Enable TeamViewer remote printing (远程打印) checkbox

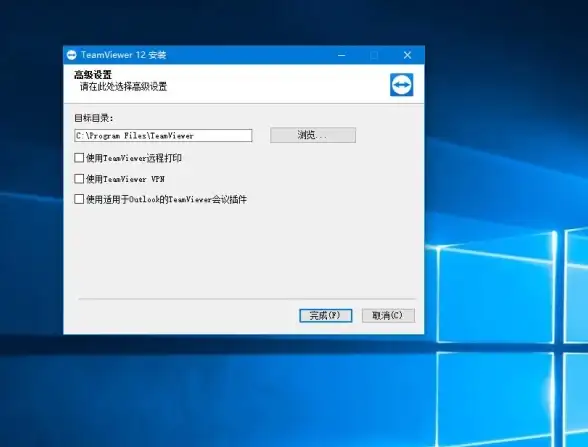(79, 158)
